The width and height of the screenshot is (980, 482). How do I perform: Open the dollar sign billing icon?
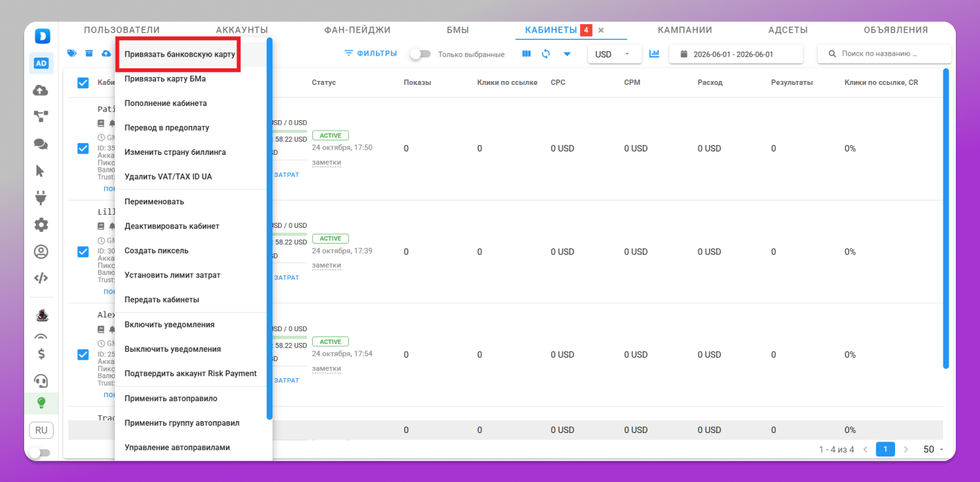[41, 354]
